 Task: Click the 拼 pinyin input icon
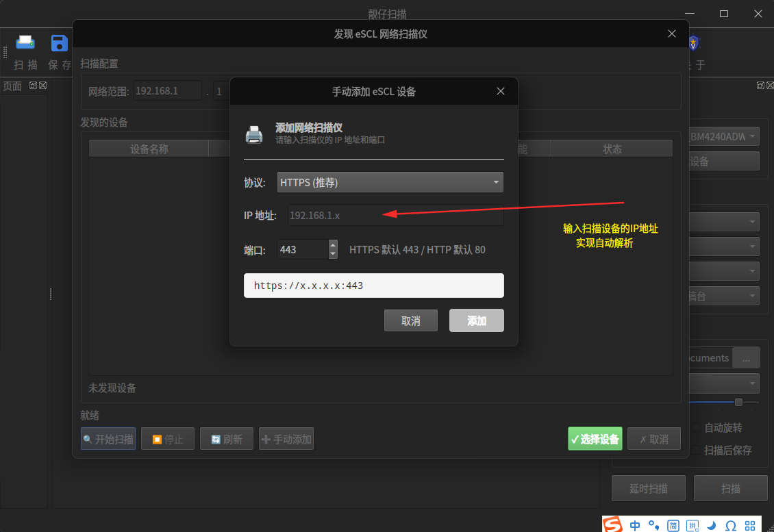pyautogui.click(x=692, y=526)
